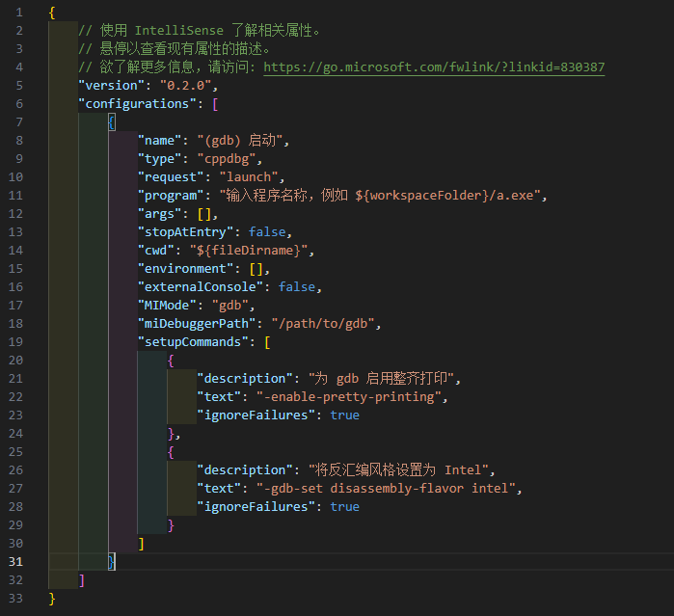Click the empty brackets after "args"
The width and height of the screenshot is (674, 616).
pyautogui.click(x=208, y=214)
